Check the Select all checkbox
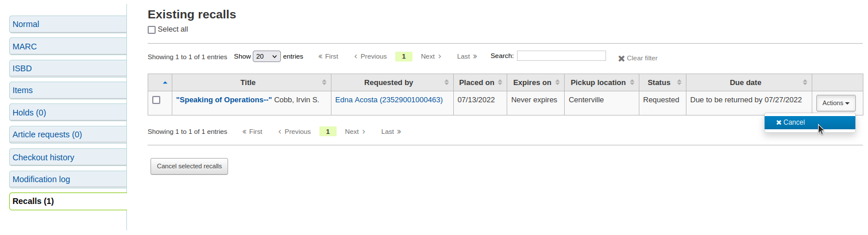868x235 pixels. 152,30
